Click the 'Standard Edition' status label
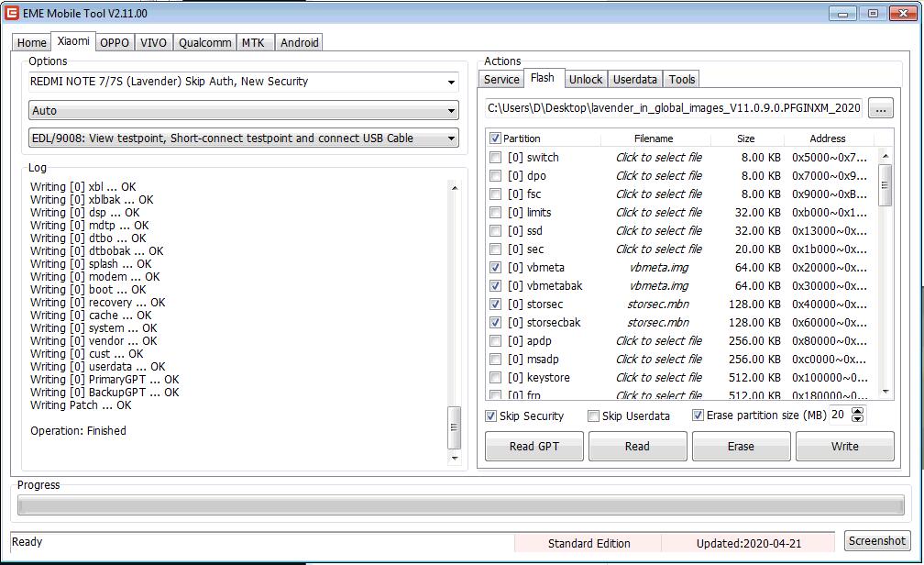 coord(588,543)
